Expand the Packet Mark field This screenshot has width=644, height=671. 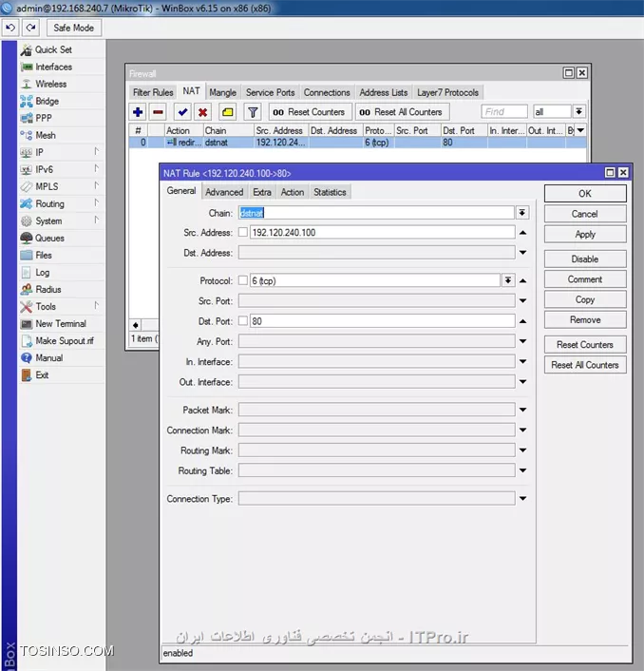(522, 410)
